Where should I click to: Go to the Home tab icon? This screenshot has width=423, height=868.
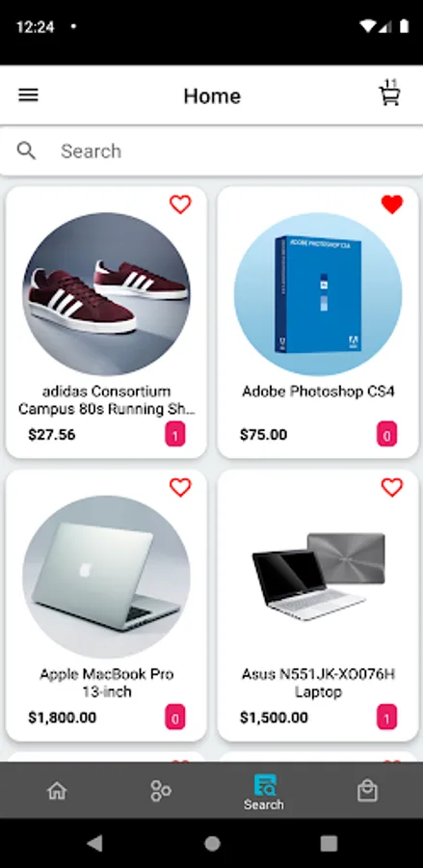(57, 791)
